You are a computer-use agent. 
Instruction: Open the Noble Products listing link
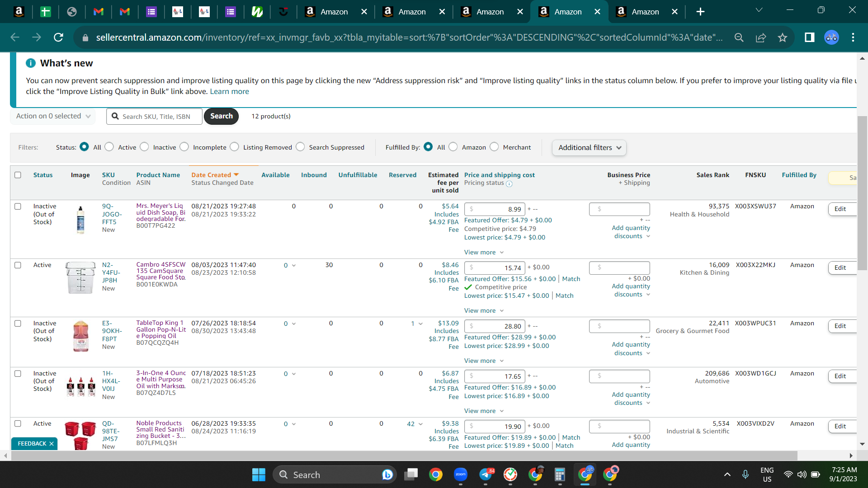click(x=160, y=430)
